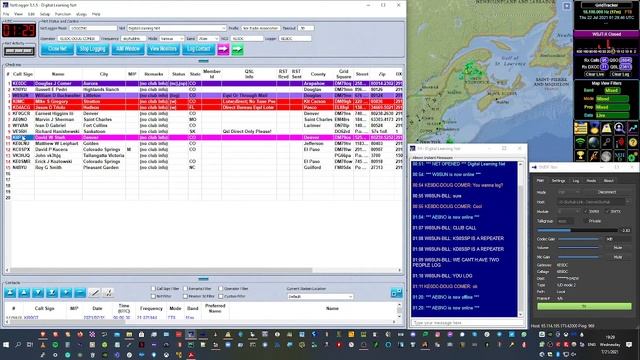Click the instant message input field
The height and width of the screenshot is (360, 640).
pyautogui.click(x=467, y=322)
